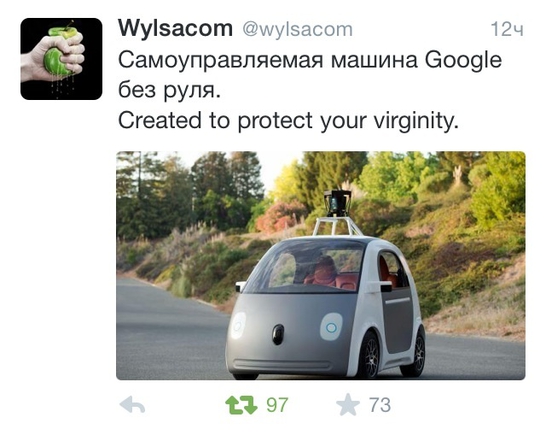Click the car's right headlight in photo
Screen dimensions: 546x435
pos(331,327)
